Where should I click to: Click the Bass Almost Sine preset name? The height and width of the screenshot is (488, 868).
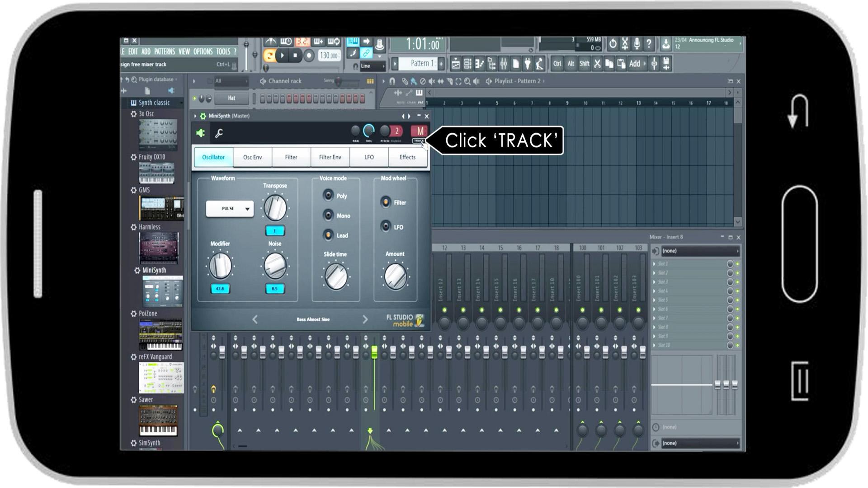click(x=312, y=319)
